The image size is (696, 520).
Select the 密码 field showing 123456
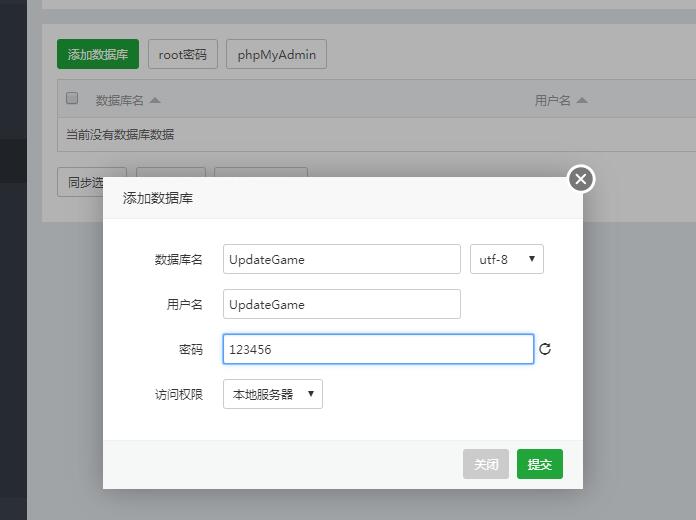[378, 349]
